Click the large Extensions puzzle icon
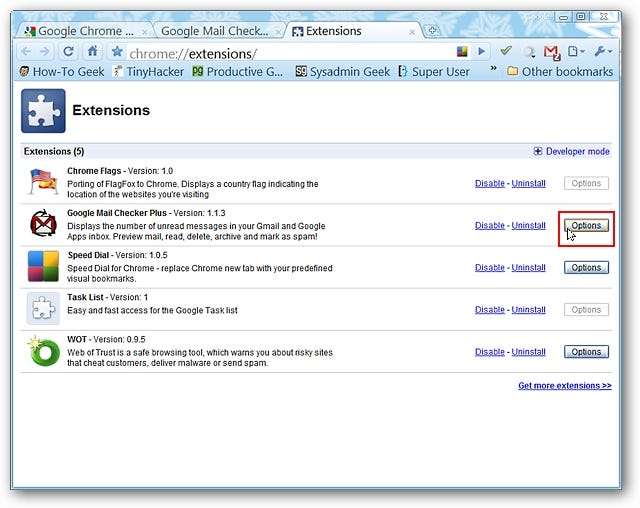 click(x=43, y=111)
